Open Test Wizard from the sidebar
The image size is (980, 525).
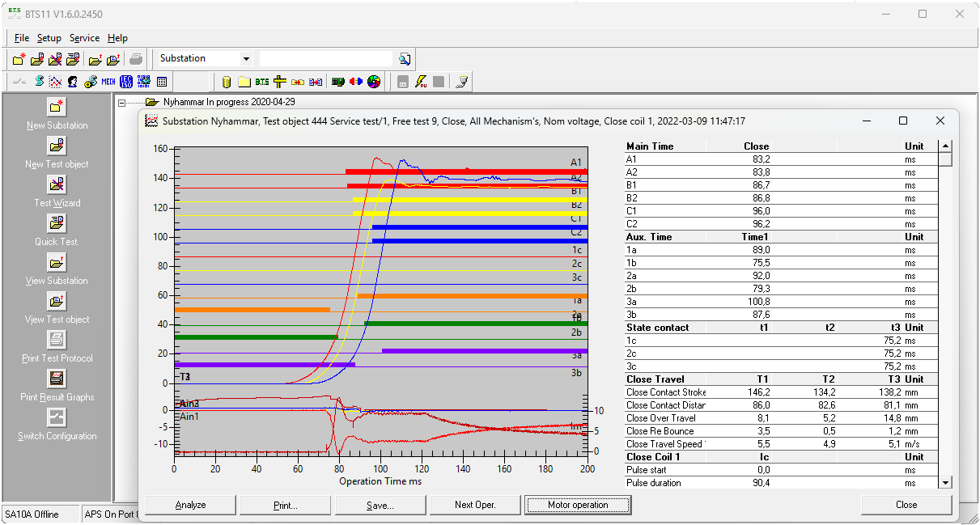tap(57, 184)
